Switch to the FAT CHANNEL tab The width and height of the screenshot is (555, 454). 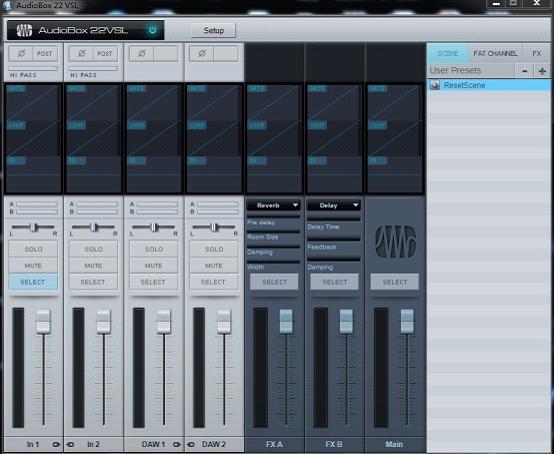click(x=495, y=53)
